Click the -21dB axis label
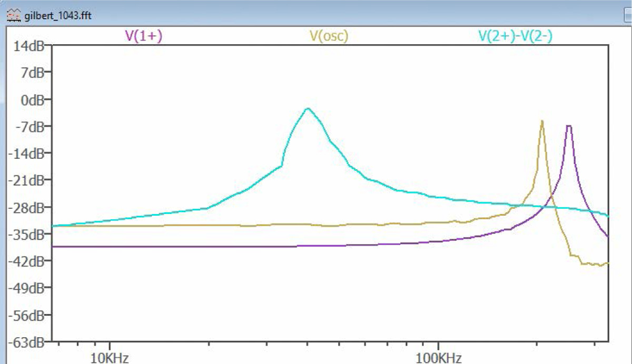This screenshot has width=632, height=364. click(26, 180)
